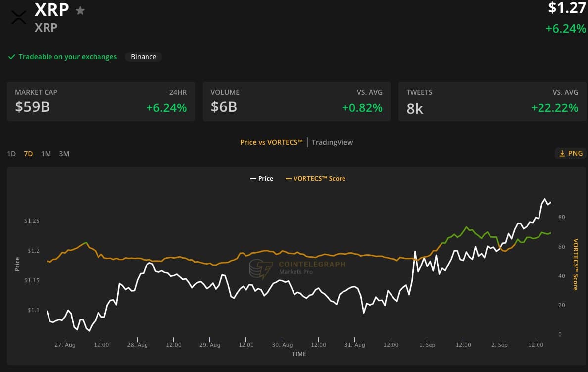Toggle the Price series in chart legend

coord(262,178)
